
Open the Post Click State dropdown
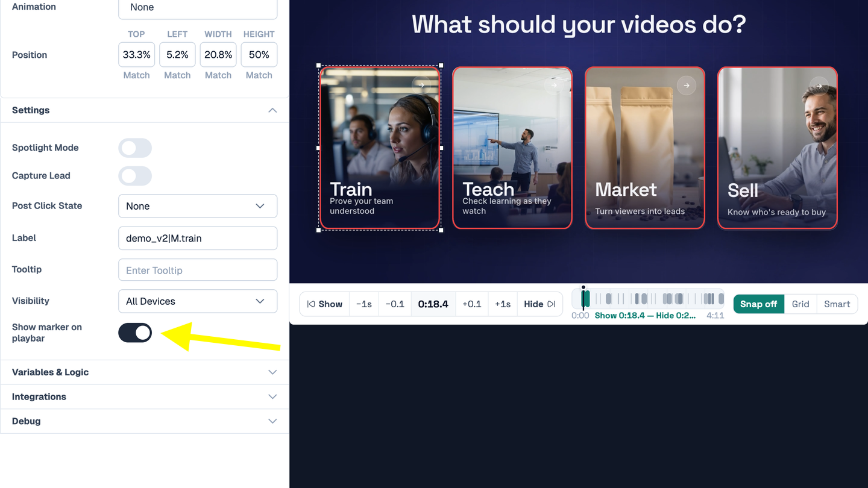(198, 206)
